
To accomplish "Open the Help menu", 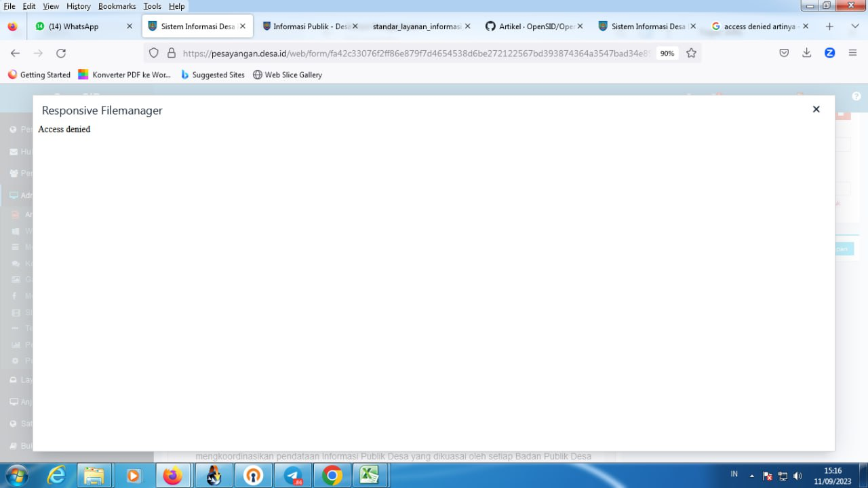I will coord(176,6).
